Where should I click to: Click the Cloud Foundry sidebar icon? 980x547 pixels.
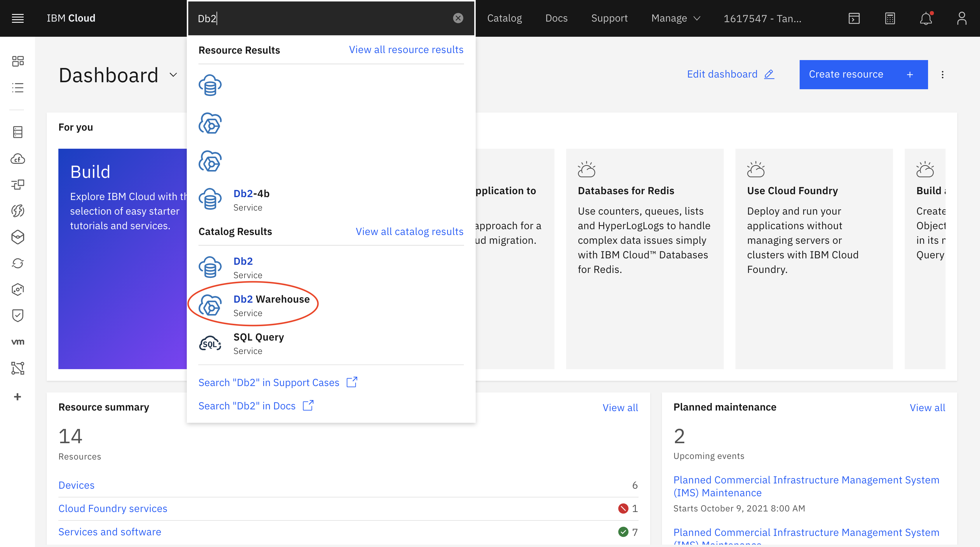pyautogui.click(x=18, y=159)
